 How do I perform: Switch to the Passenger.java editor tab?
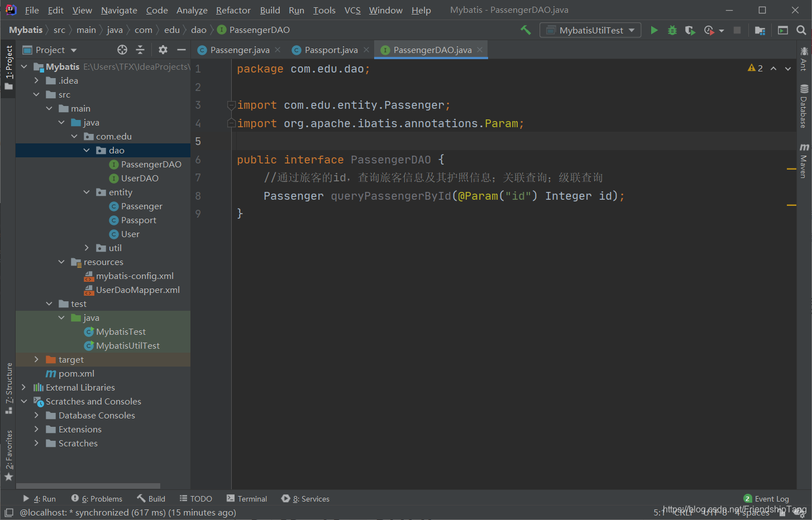(x=240, y=50)
